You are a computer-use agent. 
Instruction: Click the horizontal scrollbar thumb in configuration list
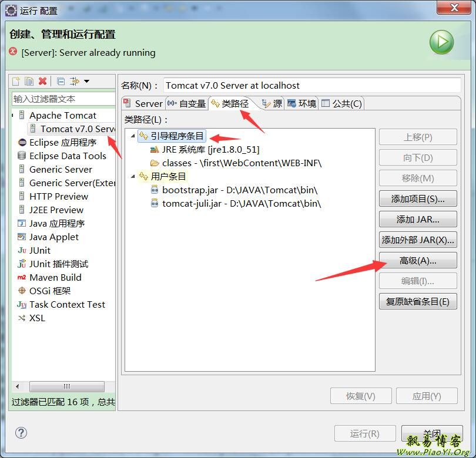point(67,386)
